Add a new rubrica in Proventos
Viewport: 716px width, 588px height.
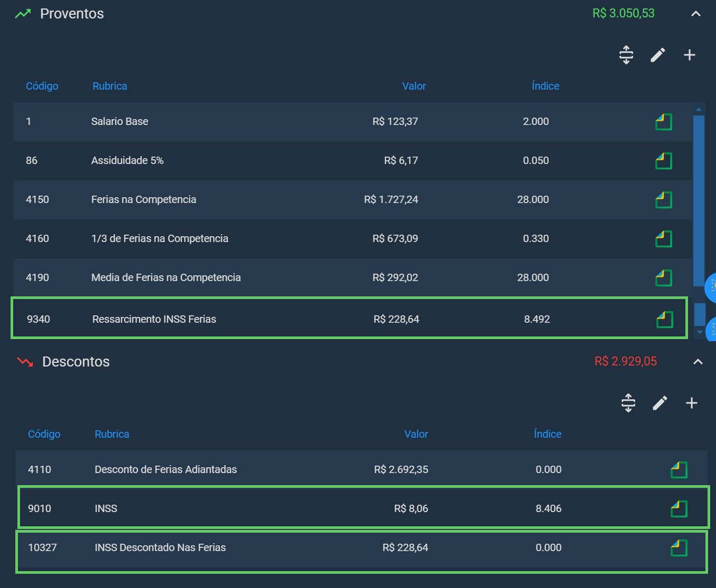[689, 55]
